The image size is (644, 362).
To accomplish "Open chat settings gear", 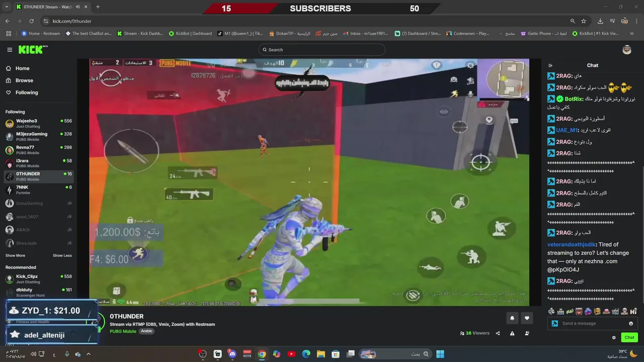I will pos(614,337).
